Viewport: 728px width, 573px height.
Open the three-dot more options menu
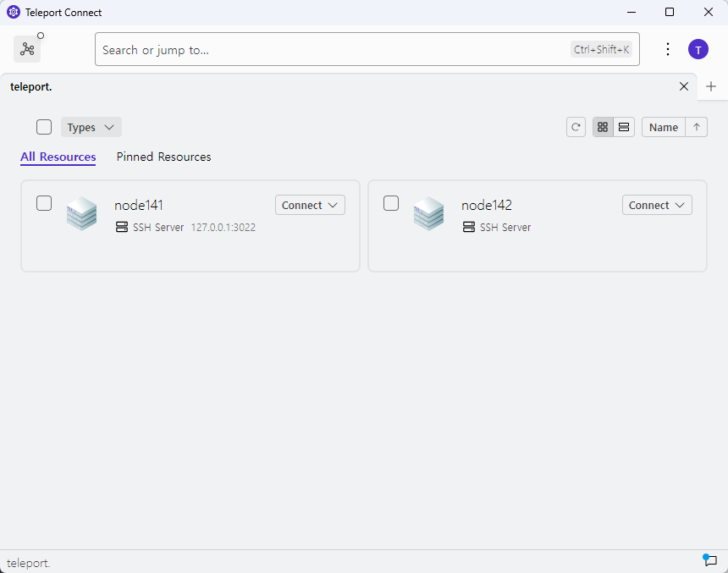(x=668, y=49)
